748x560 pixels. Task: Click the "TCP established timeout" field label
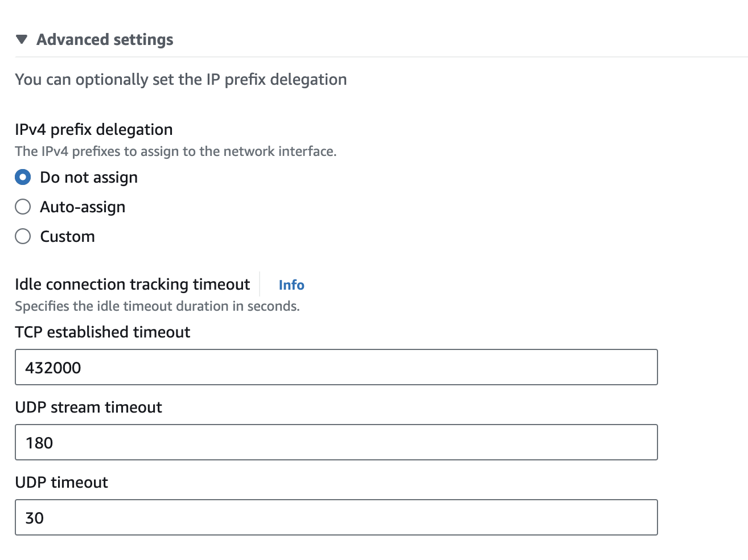[102, 332]
